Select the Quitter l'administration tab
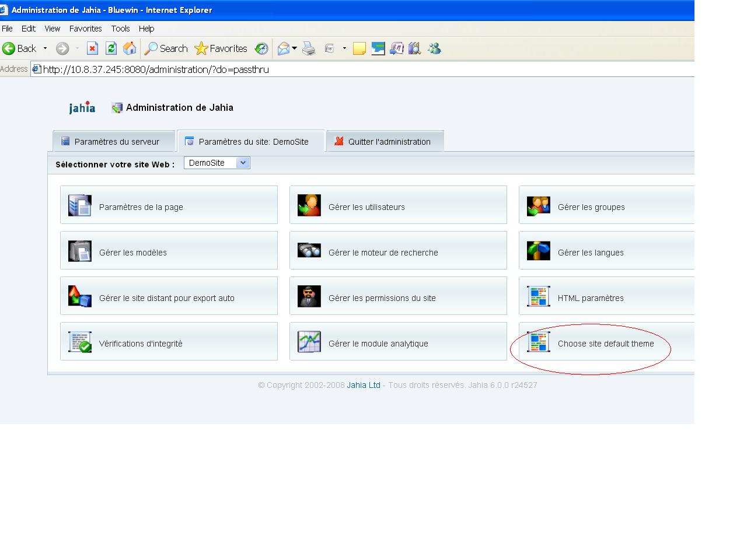The image size is (747, 560). [385, 141]
